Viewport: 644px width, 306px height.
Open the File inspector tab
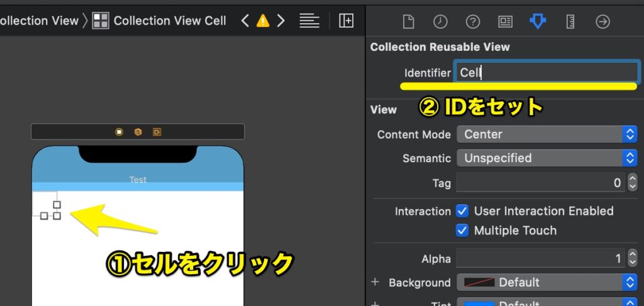click(x=408, y=21)
